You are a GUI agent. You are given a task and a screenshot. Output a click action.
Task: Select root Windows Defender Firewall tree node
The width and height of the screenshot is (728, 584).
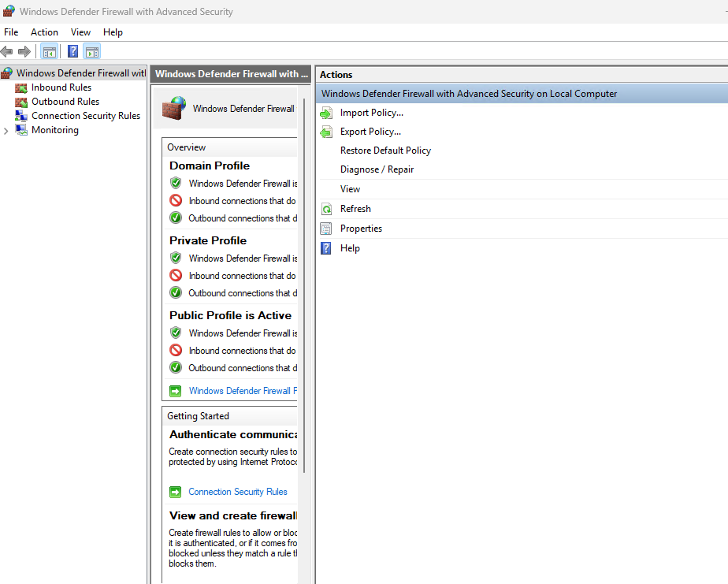pyautogui.click(x=81, y=73)
